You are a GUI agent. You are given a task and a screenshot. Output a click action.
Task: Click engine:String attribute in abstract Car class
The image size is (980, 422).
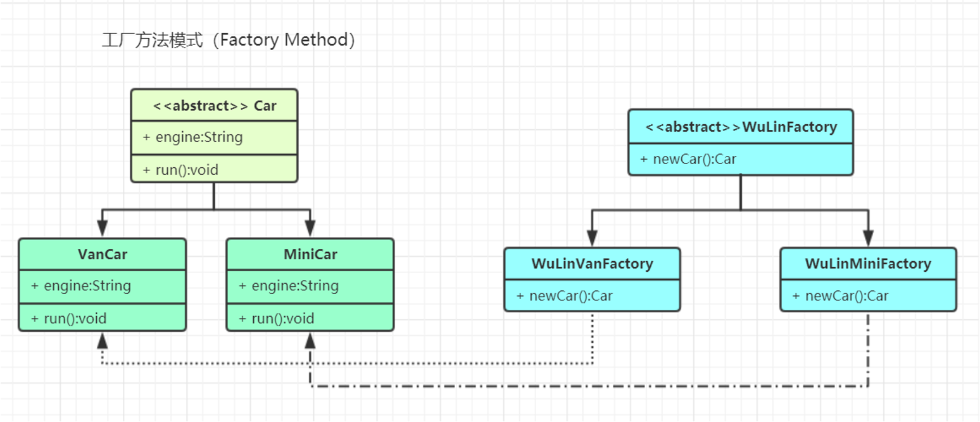(192, 137)
